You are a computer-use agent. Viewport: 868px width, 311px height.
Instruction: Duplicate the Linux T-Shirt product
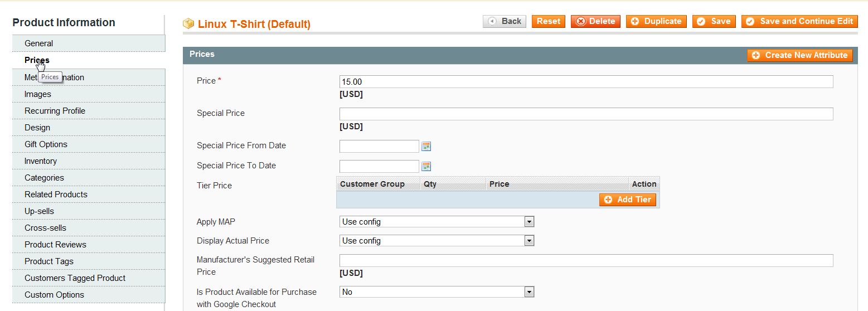tap(656, 21)
